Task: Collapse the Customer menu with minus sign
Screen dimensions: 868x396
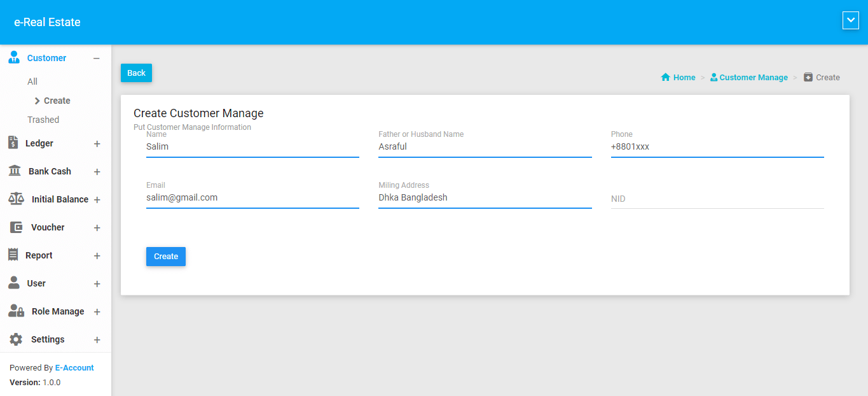Action: pos(97,59)
